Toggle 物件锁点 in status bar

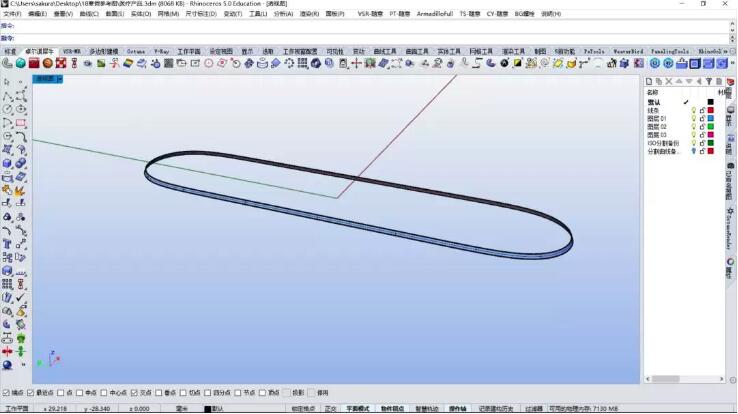(x=392, y=409)
